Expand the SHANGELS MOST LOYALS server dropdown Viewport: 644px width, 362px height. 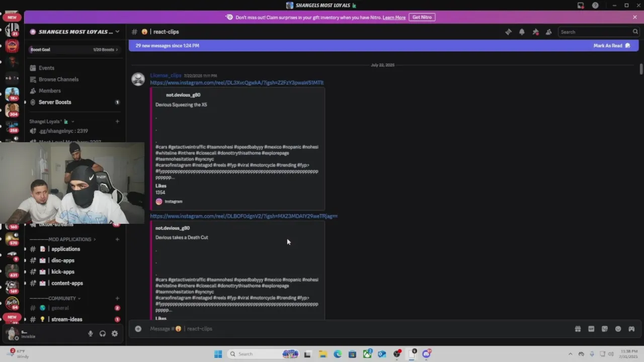(x=117, y=32)
